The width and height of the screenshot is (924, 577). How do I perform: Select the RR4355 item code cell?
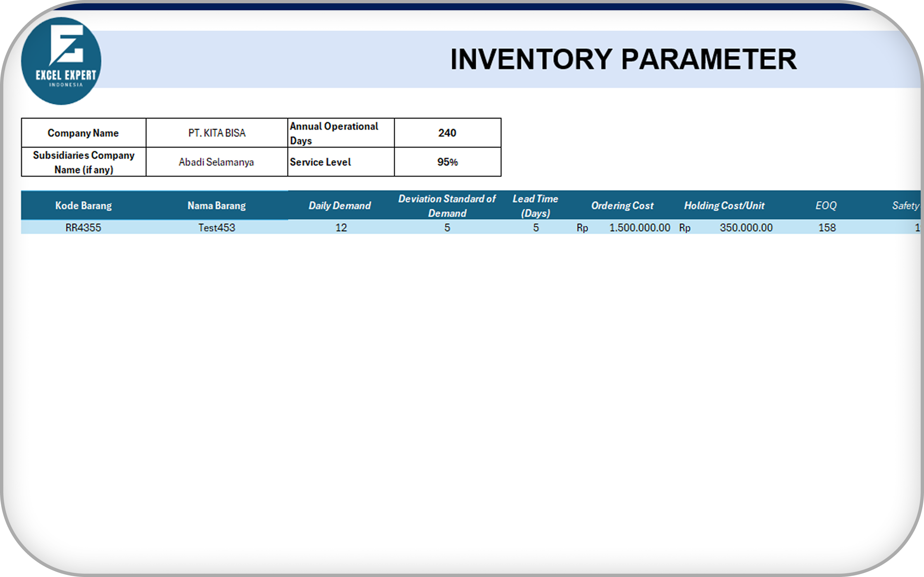coord(83,228)
